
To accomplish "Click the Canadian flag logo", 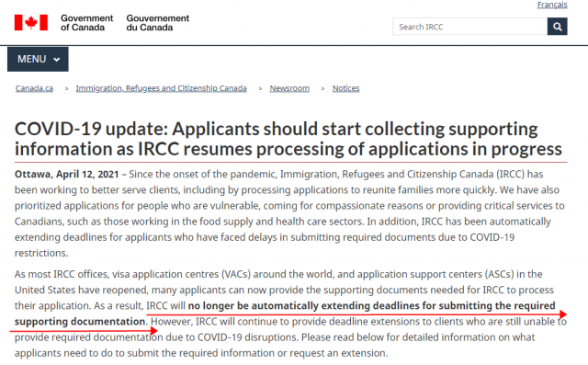I will 31,22.
